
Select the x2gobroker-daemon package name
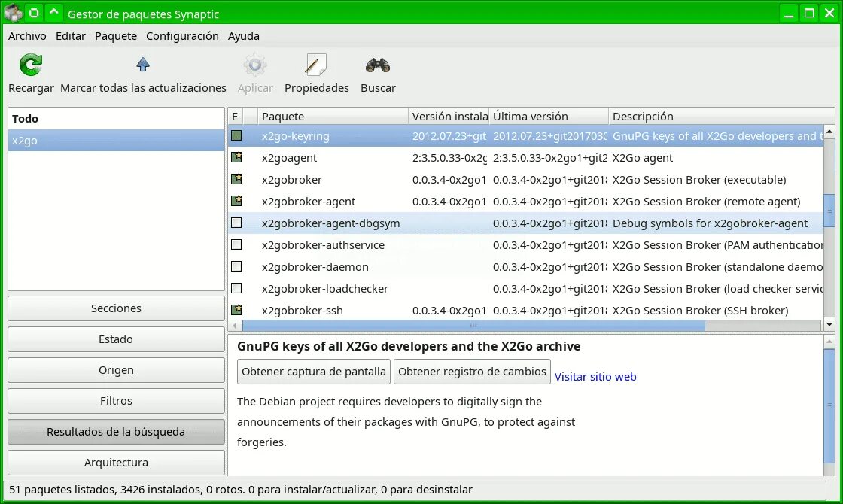(x=315, y=267)
